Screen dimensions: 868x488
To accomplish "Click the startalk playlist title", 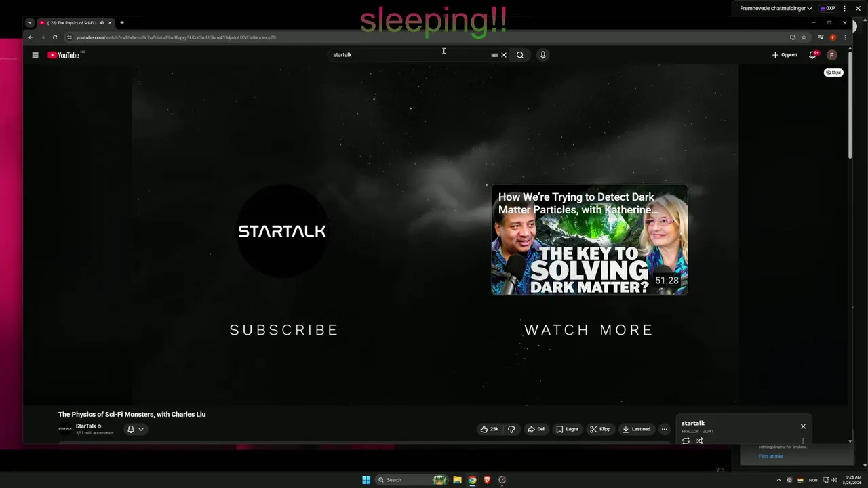I will [x=693, y=423].
